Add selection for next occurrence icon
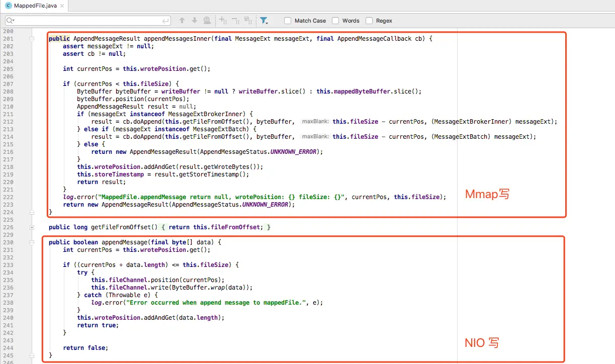Viewport: 615px width, 364px height. pos(223,21)
